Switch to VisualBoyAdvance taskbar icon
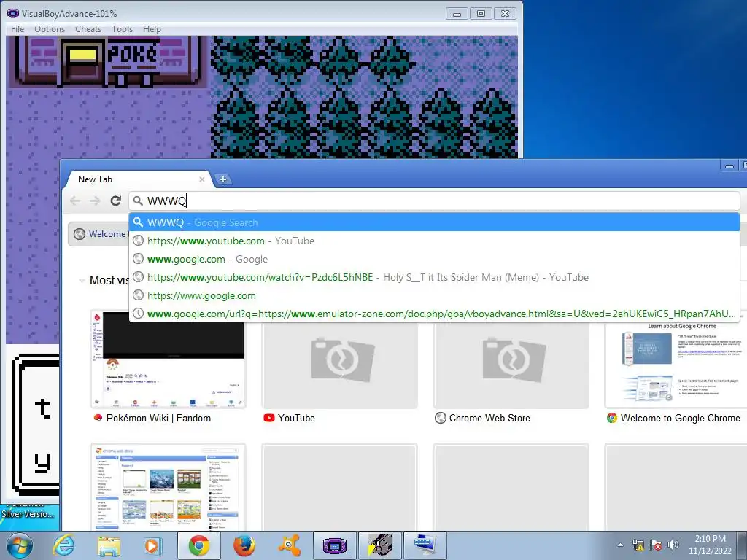This screenshot has width=747, height=560. (334, 545)
